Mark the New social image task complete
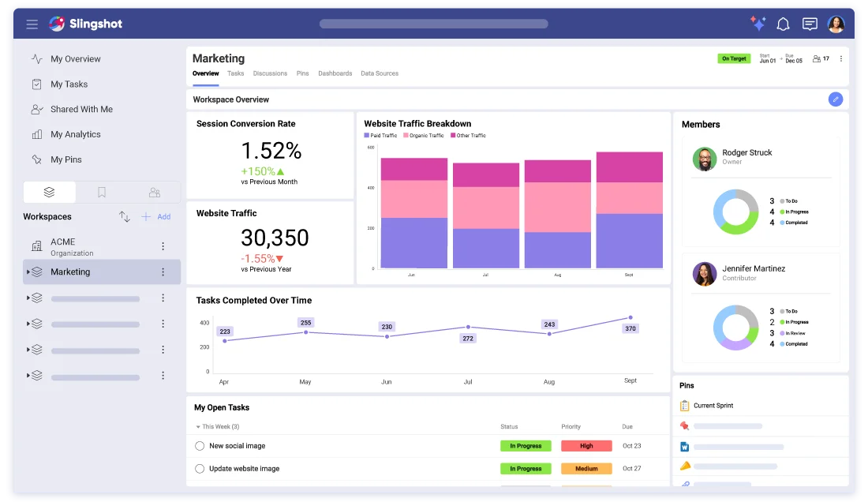The image size is (868, 502). pos(200,445)
